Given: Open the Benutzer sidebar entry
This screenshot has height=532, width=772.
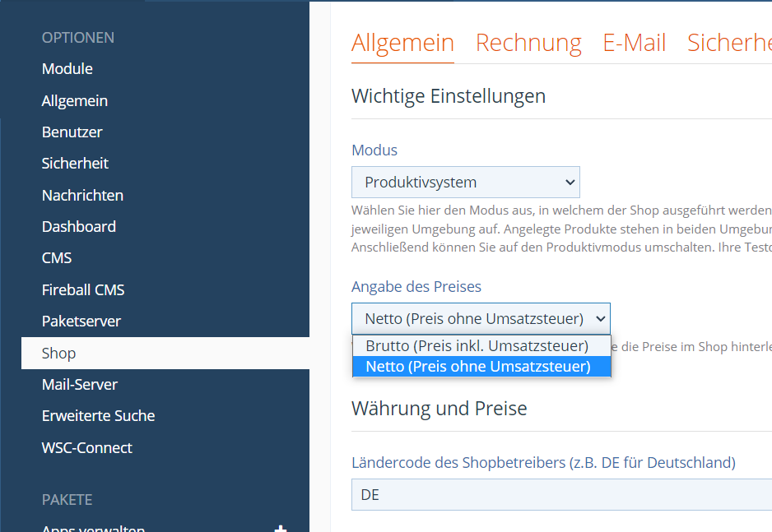Looking at the screenshot, I should point(72,132).
